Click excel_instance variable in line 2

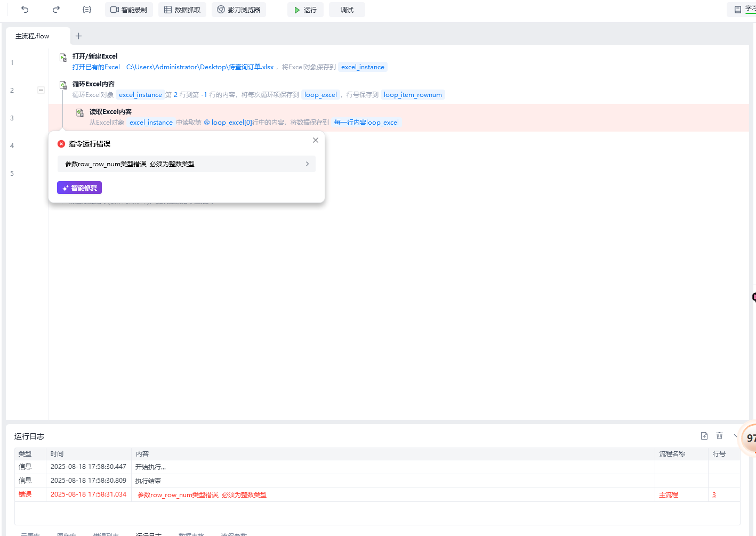(x=140, y=95)
